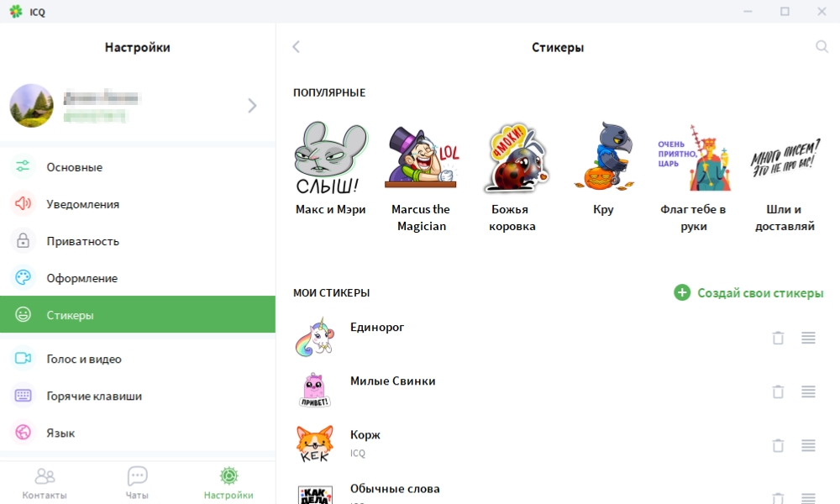The image size is (840, 504).
Task: Click the reorder handle for Корж
Action: point(808,445)
